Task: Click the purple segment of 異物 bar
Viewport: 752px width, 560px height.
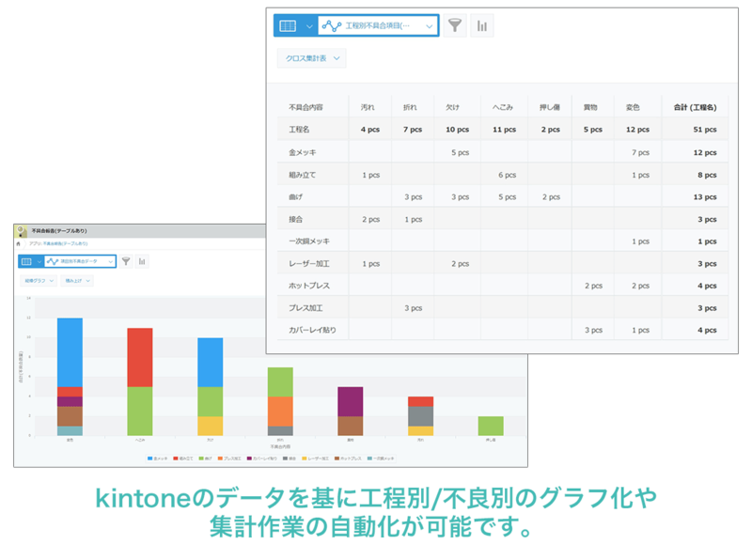Action: point(350,402)
